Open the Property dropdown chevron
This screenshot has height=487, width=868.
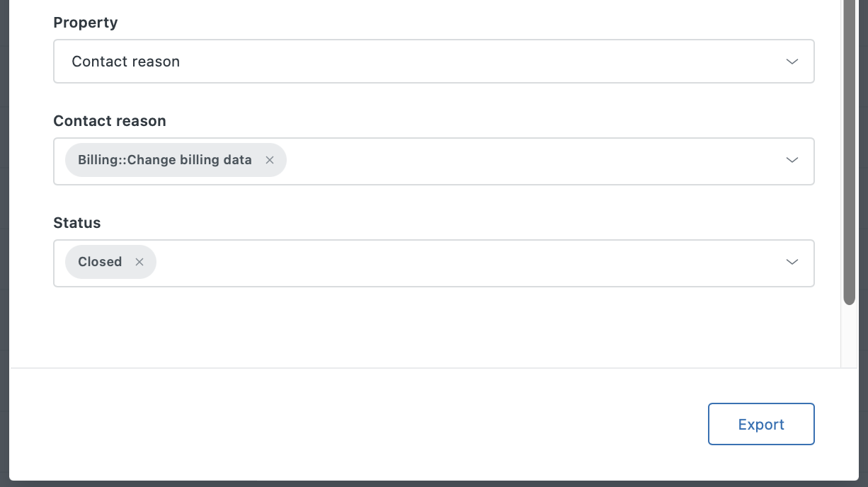792,62
